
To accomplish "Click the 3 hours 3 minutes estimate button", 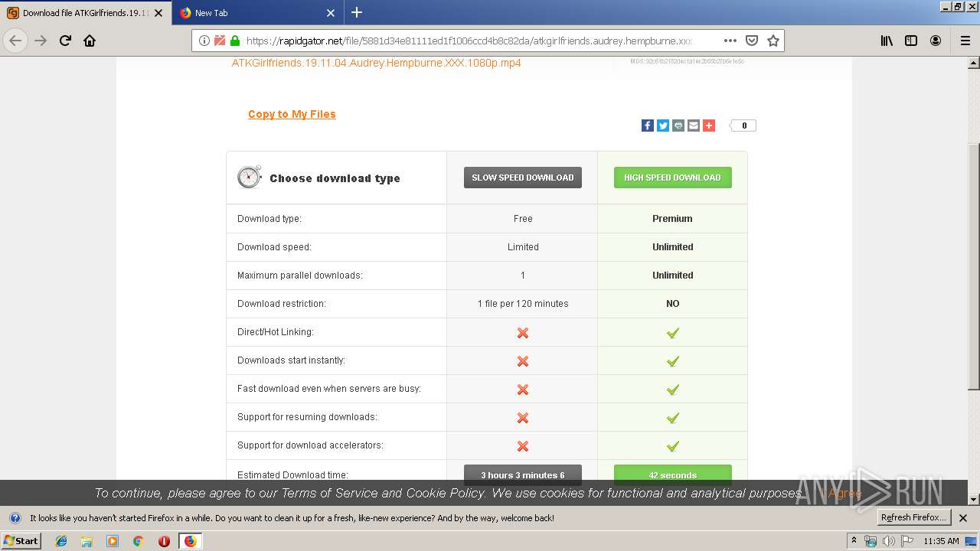I will tap(523, 475).
